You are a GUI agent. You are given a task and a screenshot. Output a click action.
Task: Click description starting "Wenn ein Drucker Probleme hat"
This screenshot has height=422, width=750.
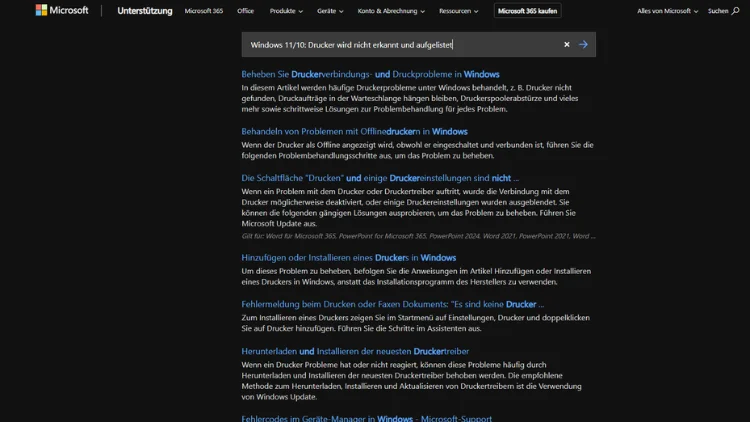(411, 381)
